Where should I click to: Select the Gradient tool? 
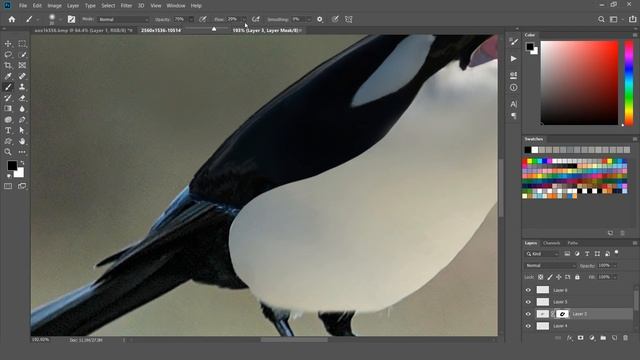8,109
